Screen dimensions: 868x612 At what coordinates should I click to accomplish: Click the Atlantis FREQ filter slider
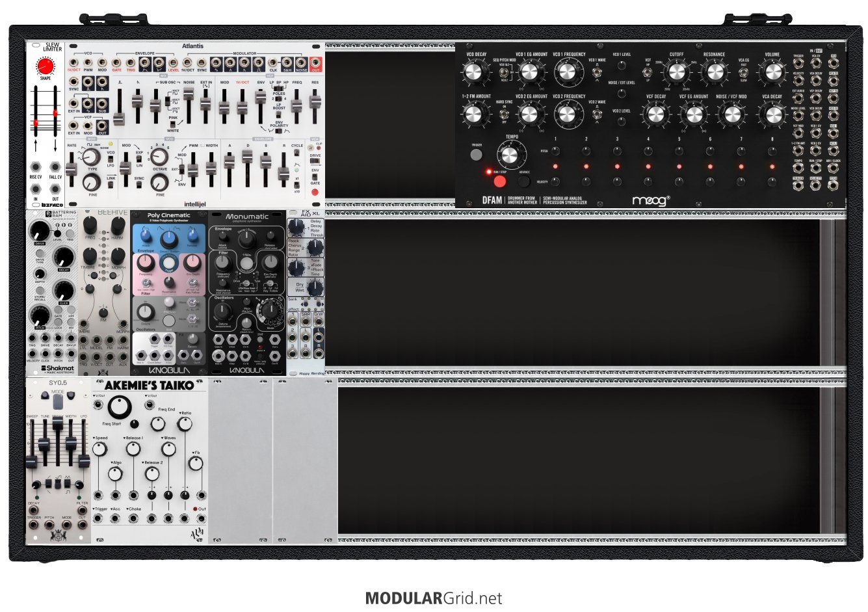pos(296,105)
